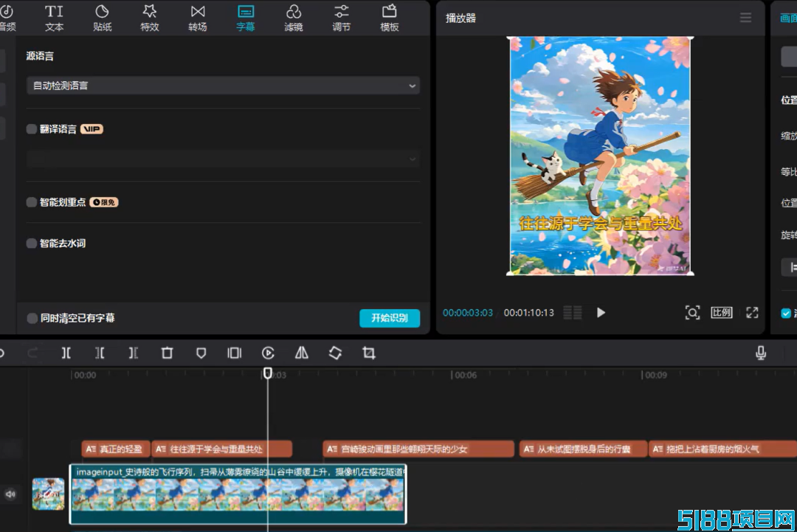
Task: Open the disabled translation language dropdown
Action: click(223, 159)
